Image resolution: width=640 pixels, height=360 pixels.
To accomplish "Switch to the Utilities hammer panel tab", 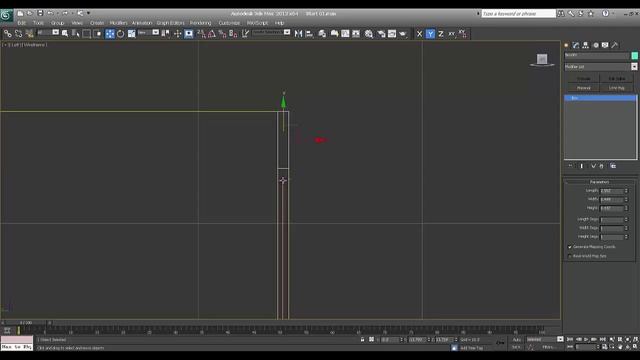I will point(615,45).
